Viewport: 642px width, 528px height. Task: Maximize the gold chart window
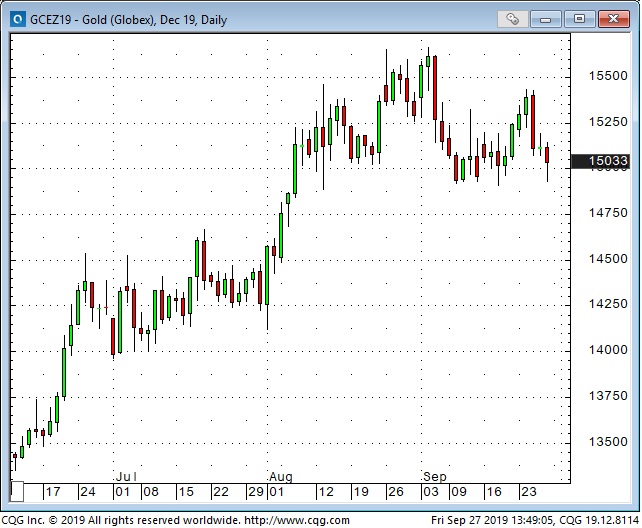pos(579,19)
